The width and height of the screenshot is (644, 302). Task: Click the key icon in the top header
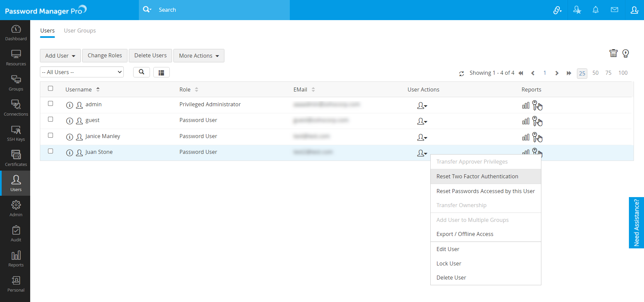[x=557, y=10]
